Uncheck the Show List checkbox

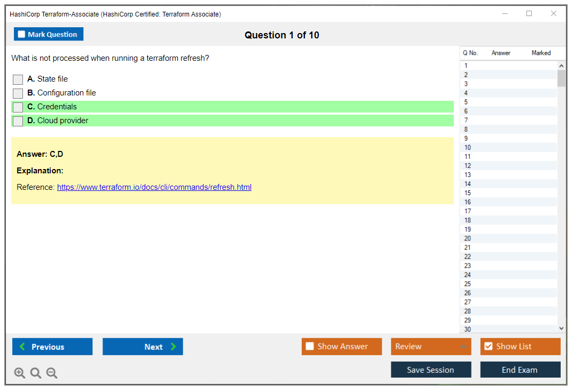coord(488,347)
